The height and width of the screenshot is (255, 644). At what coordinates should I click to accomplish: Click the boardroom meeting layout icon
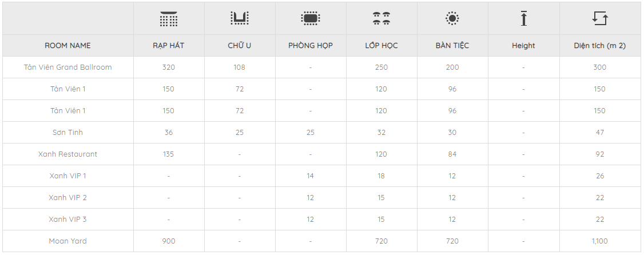(310, 19)
